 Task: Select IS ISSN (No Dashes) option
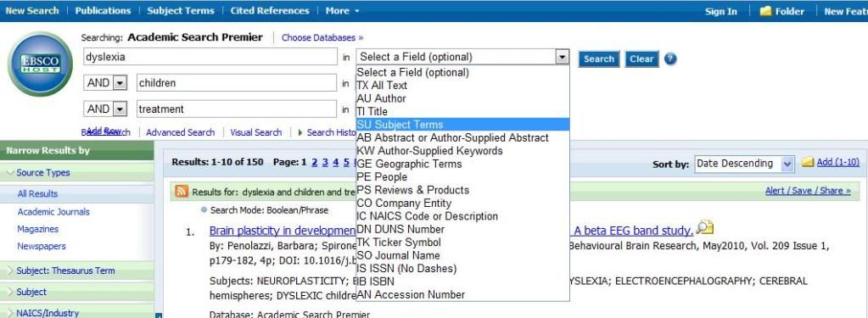tap(462, 269)
